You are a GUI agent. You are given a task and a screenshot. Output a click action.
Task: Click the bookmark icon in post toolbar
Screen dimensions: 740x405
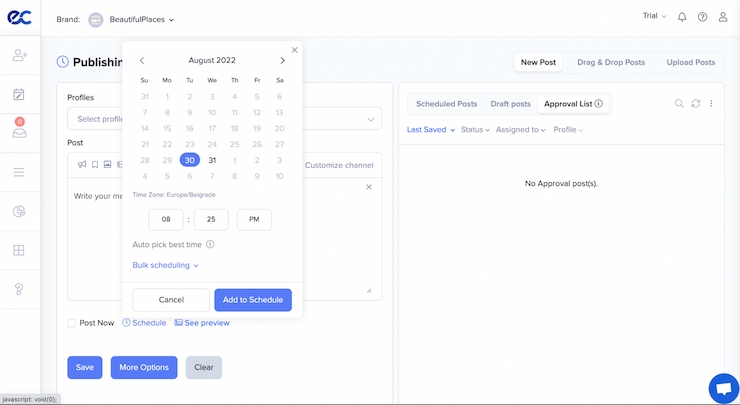(95, 164)
